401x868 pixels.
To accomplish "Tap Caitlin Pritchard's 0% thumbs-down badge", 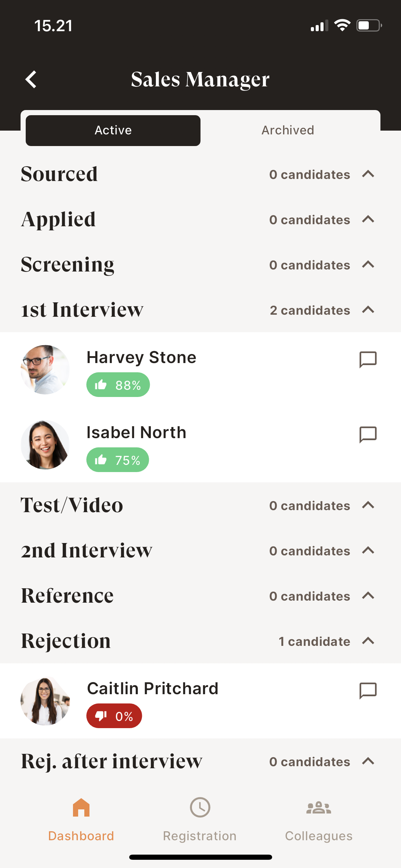I will click(x=114, y=716).
